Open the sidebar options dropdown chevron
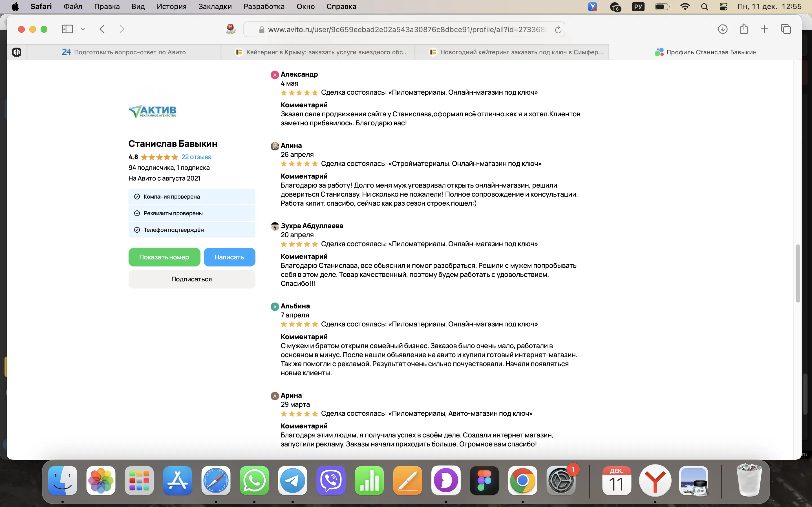 pyautogui.click(x=83, y=29)
